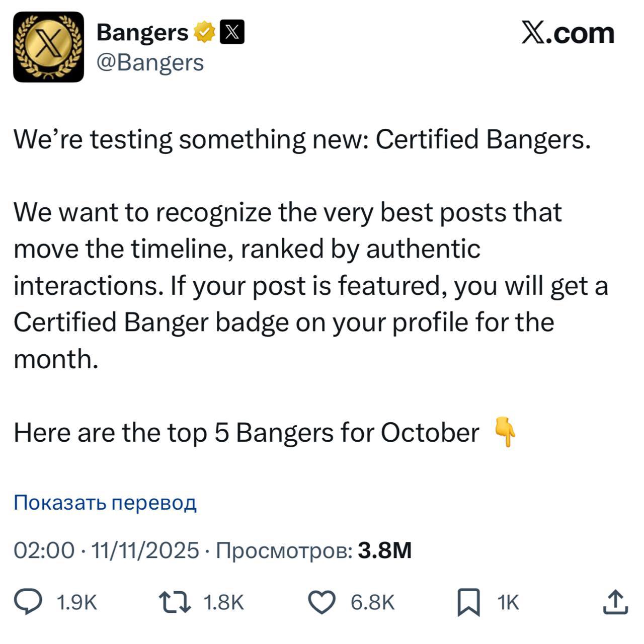Click the share upload icon

615,602
